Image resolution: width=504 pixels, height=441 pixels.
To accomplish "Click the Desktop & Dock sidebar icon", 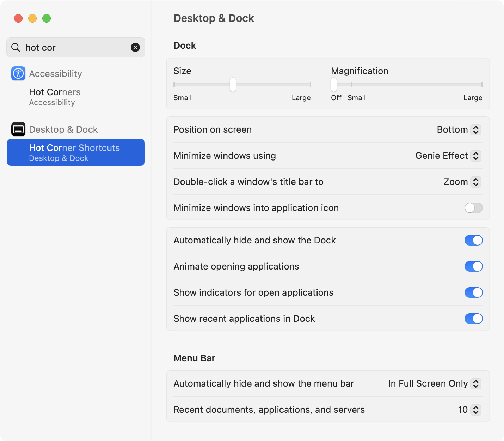I will click(18, 129).
